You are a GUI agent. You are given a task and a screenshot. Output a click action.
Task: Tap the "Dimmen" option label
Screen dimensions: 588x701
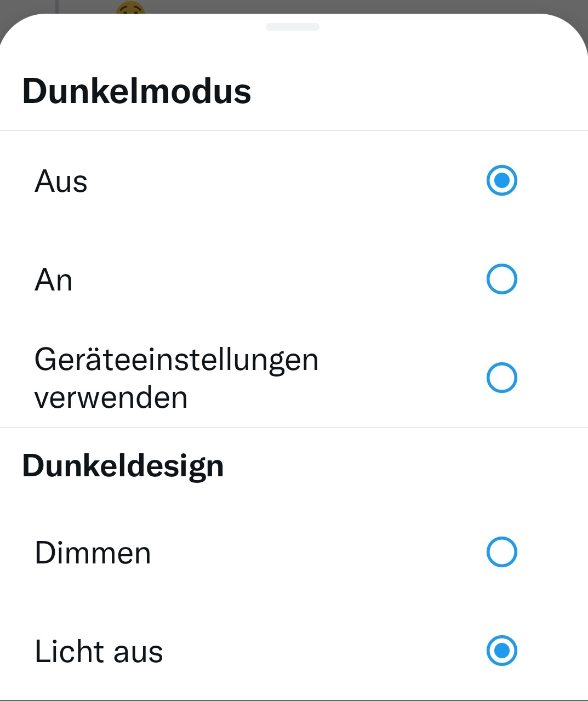[x=93, y=552]
